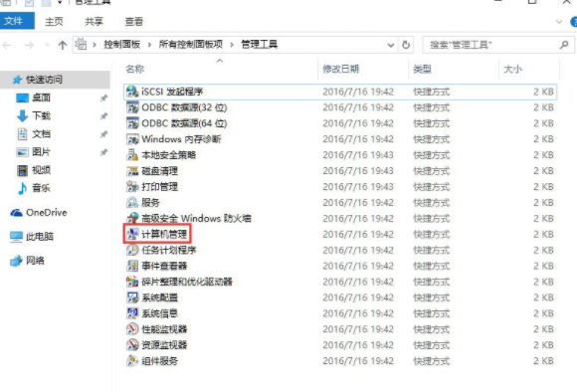
Task: Switch to the 查看 ribbon tab
Action: [133, 22]
